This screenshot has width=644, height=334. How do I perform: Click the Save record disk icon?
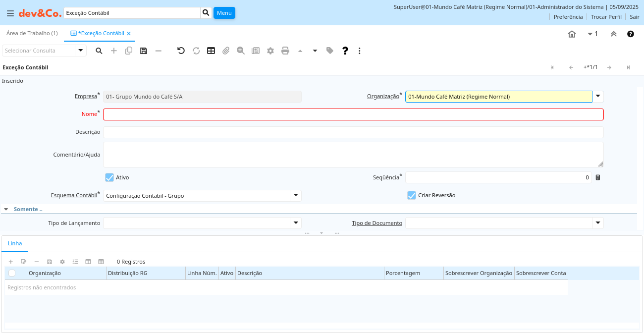144,51
